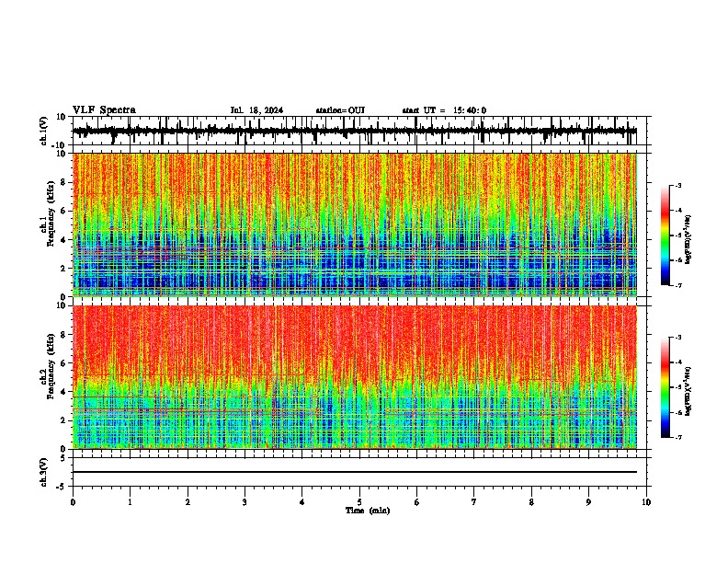Click the "station=OUI" header label
728x563 pixels.
[340, 110]
